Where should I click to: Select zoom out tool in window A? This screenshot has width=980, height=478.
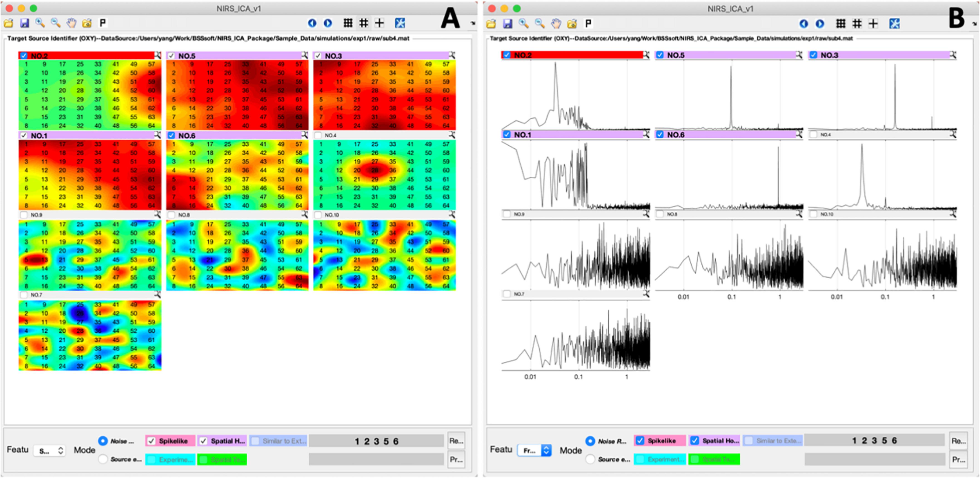coord(56,23)
